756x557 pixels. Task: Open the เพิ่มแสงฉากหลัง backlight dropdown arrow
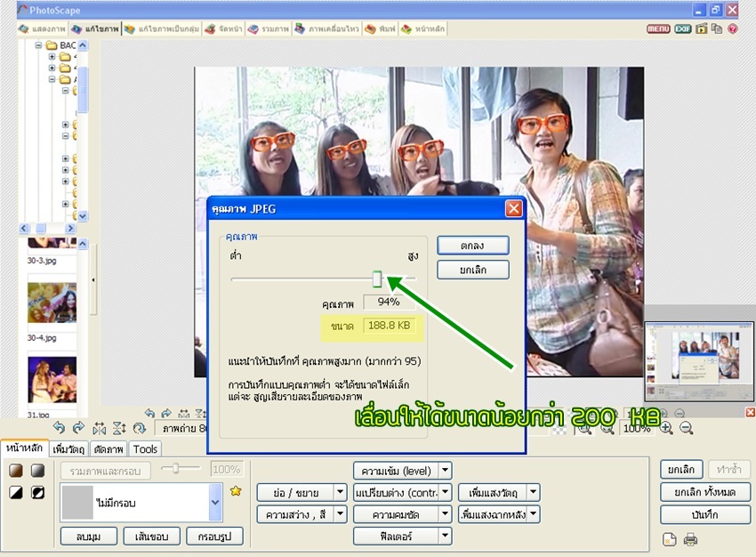pos(534,514)
